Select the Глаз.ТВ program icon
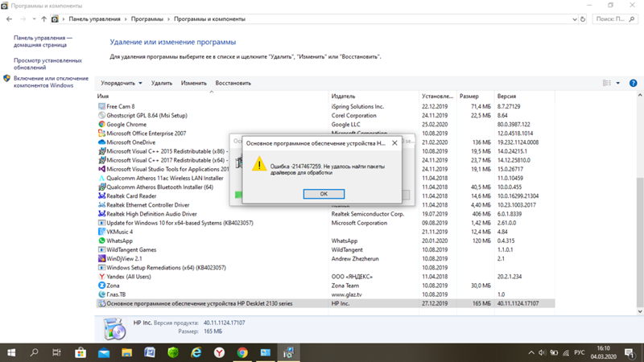The width and height of the screenshot is (644, 362). 101,294
